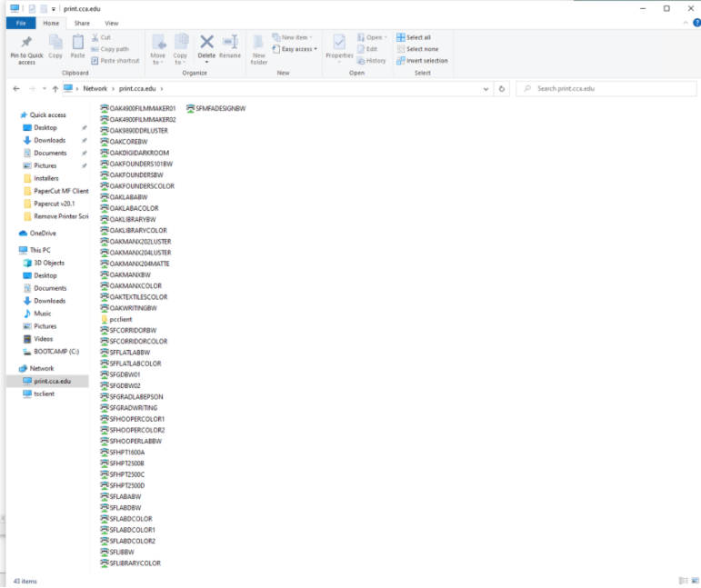Click the blue Help question icon
701x588 pixels.
[696, 23]
